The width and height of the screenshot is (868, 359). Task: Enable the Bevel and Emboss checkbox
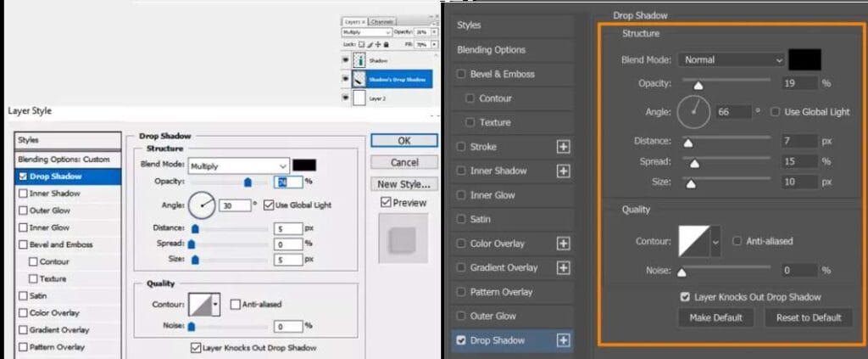click(23, 245)
